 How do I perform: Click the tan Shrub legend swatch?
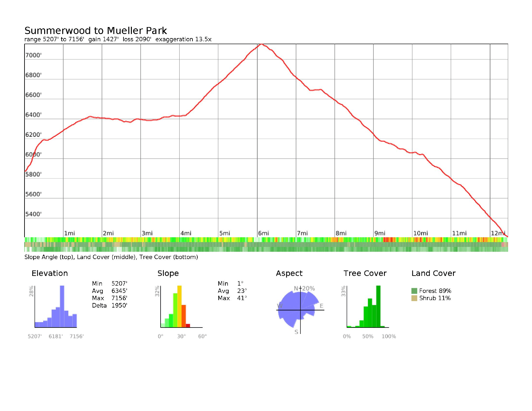[x=414, y=298]
